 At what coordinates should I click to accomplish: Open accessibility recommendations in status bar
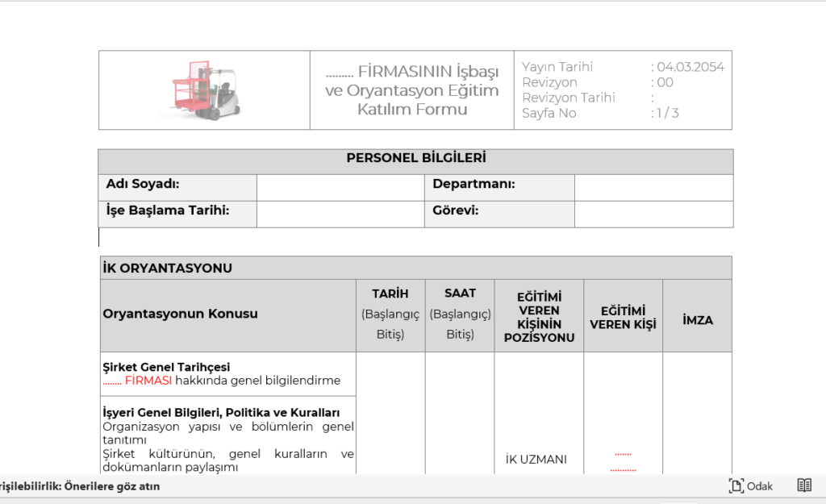(80, 486)
